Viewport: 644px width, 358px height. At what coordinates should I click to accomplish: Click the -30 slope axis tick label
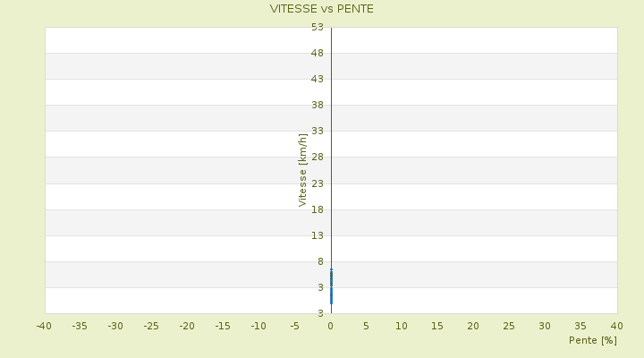(x=115, y=326)
